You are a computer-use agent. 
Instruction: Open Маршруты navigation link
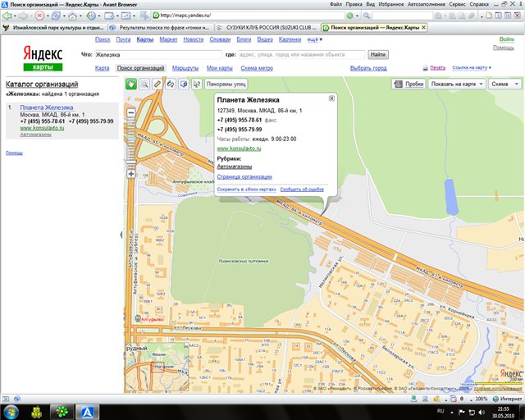point(185,68)
